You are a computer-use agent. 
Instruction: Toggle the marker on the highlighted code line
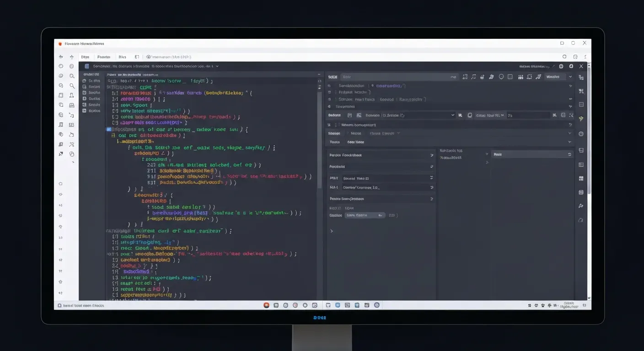tap(108, 129)
